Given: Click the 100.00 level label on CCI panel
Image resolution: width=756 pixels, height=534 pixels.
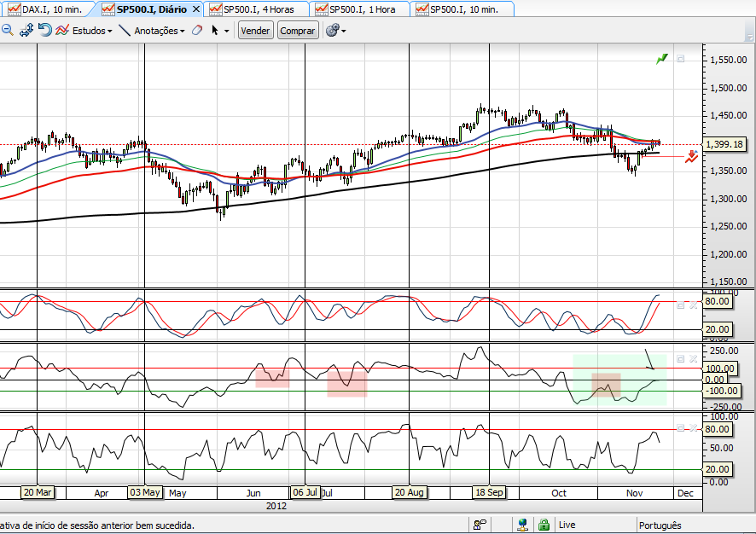Looking at the screenshot, I should point(720,369).
